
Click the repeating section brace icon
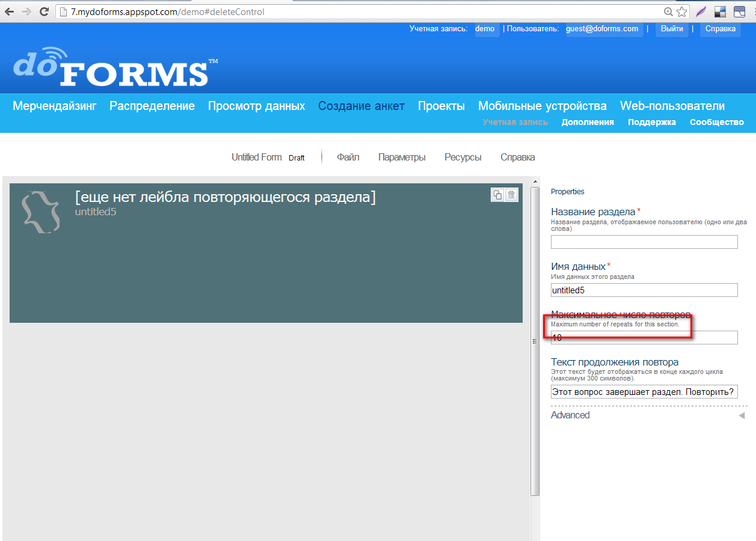41,212
